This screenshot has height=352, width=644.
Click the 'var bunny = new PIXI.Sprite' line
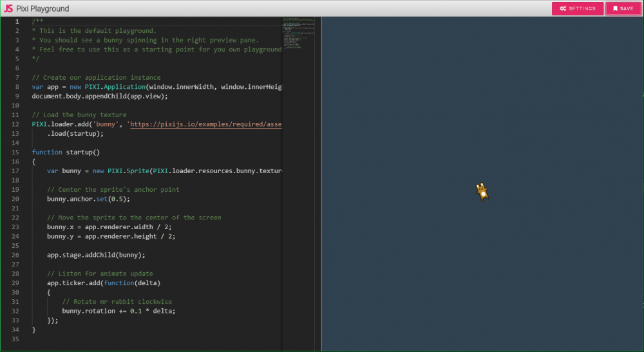pos(164,171)
